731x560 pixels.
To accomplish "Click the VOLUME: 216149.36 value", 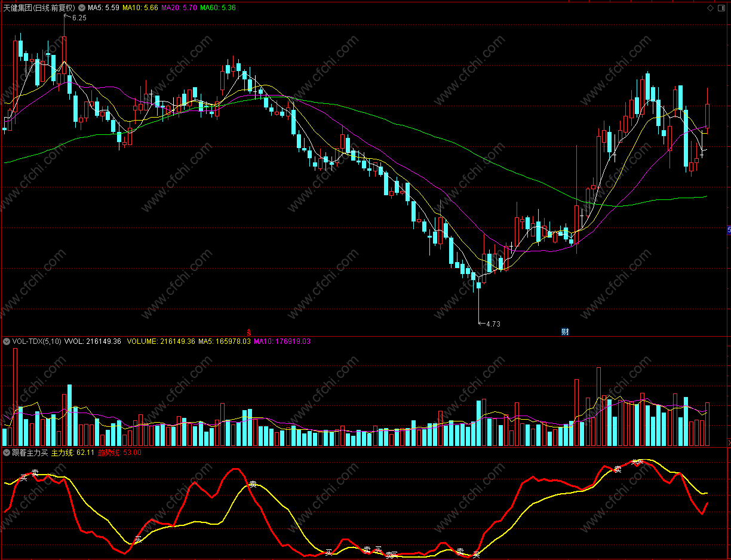I will point(161,341).
